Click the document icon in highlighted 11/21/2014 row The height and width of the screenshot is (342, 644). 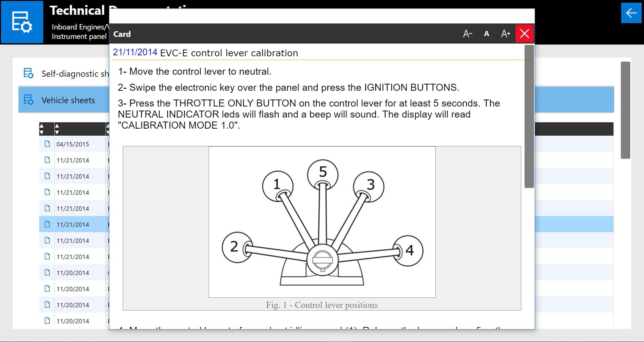[47, 224]
